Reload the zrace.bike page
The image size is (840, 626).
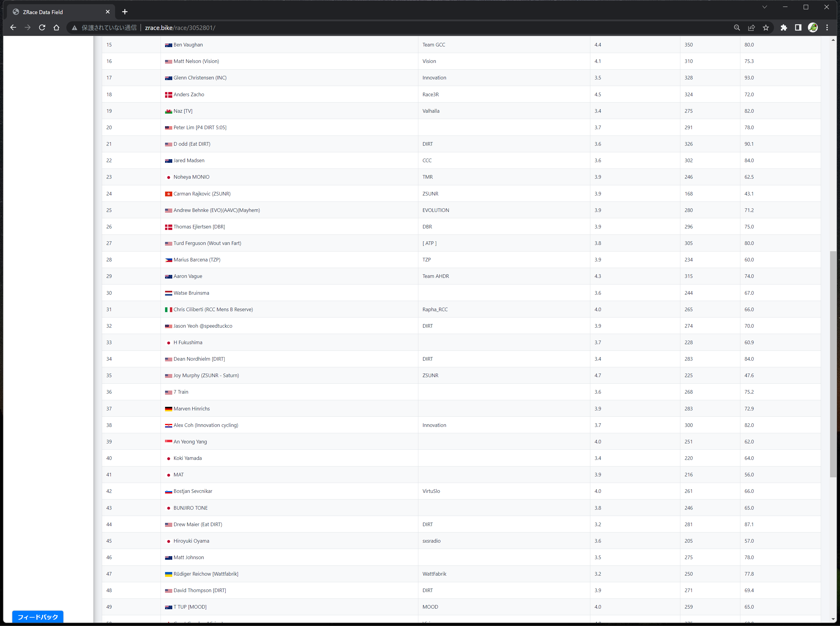click(x=42, y=28)
